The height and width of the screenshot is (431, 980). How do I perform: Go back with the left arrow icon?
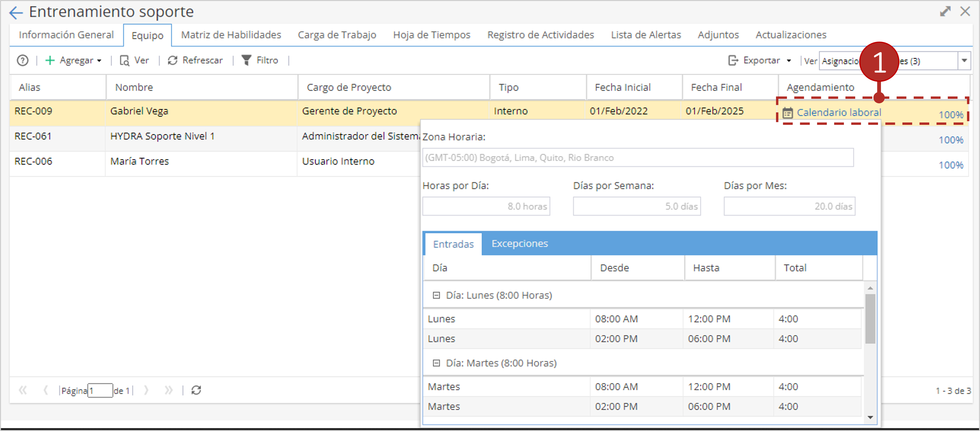coord(16,13)
